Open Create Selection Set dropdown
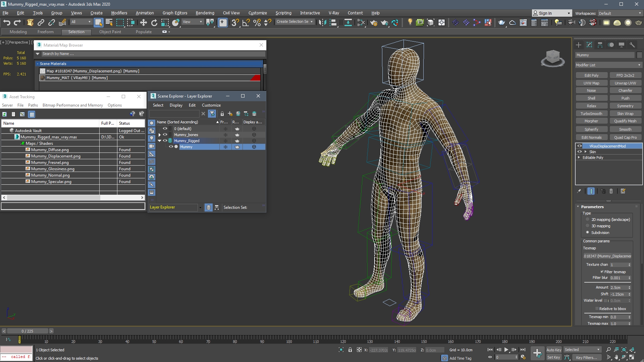 click(294, 22)
